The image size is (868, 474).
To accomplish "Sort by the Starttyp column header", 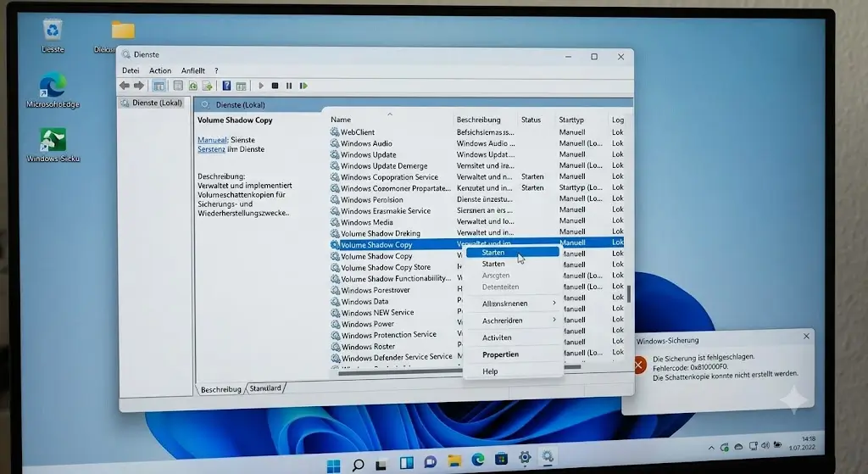I will pyautogui.click(x=571, y=119).
